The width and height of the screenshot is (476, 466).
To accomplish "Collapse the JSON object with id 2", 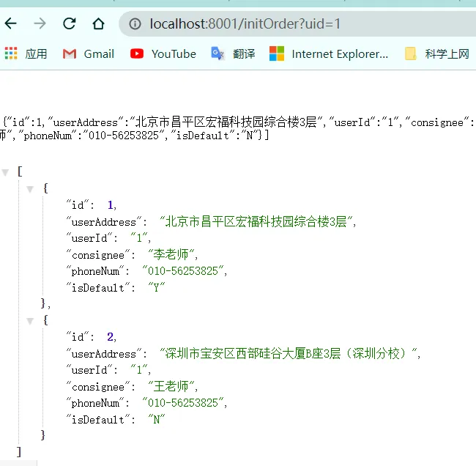I will [x=31, y=320].
